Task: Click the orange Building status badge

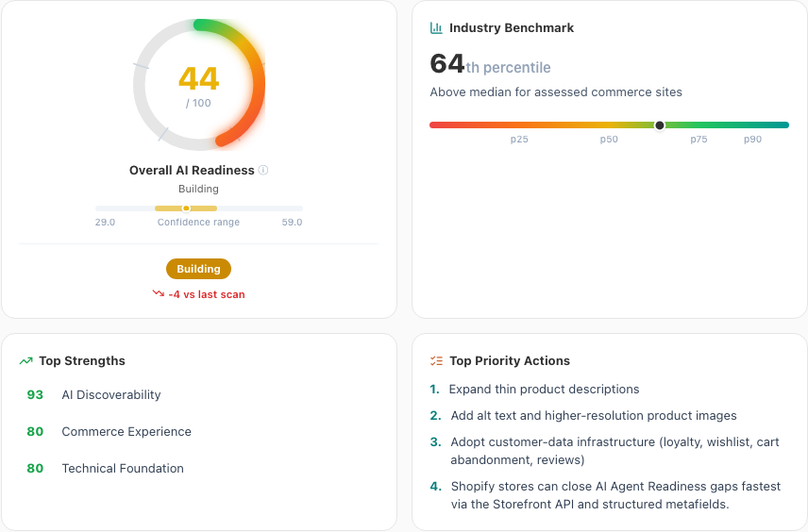Action: [198, 269]
